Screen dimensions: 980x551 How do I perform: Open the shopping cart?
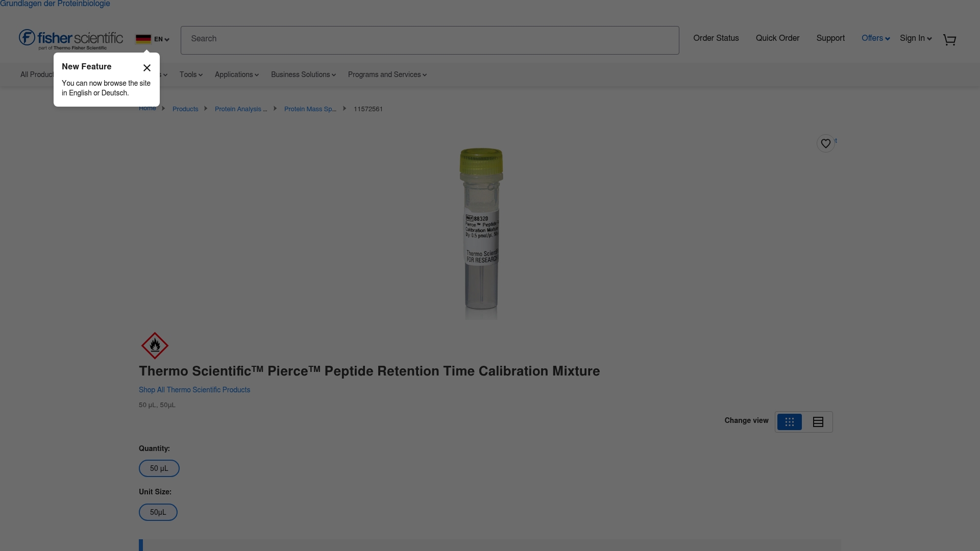(x=949, y=40)
